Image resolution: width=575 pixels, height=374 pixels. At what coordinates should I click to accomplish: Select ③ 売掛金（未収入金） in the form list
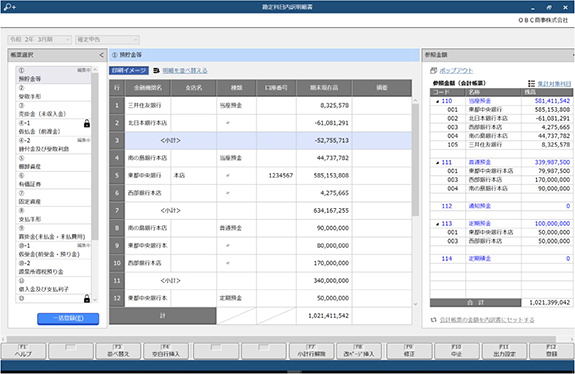53,110
